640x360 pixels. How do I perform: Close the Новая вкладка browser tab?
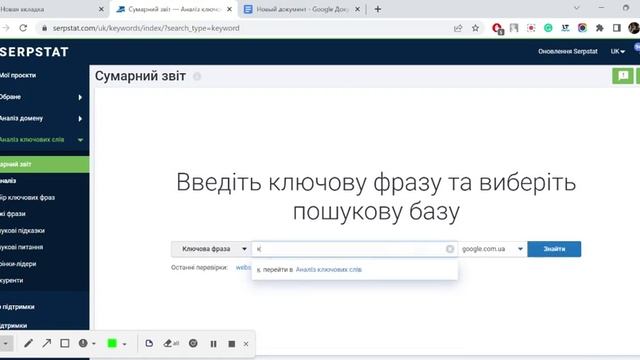[x=101, y=9]
